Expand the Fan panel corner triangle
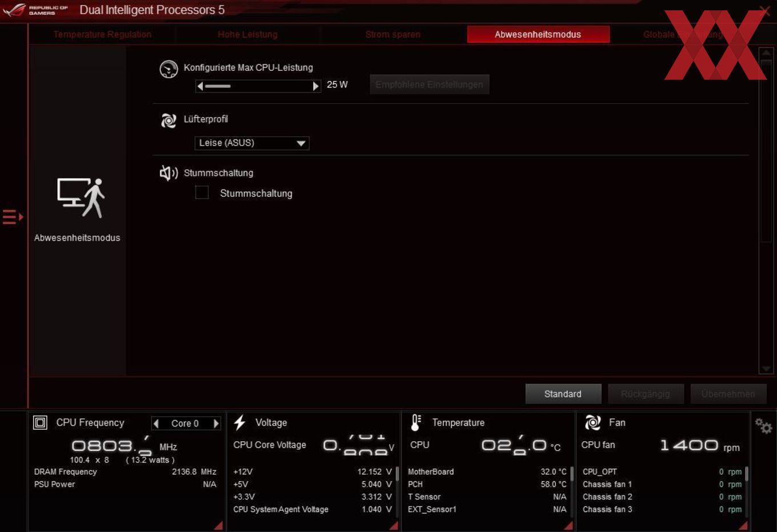The image size is (777, 532). (x=743, y=525)
